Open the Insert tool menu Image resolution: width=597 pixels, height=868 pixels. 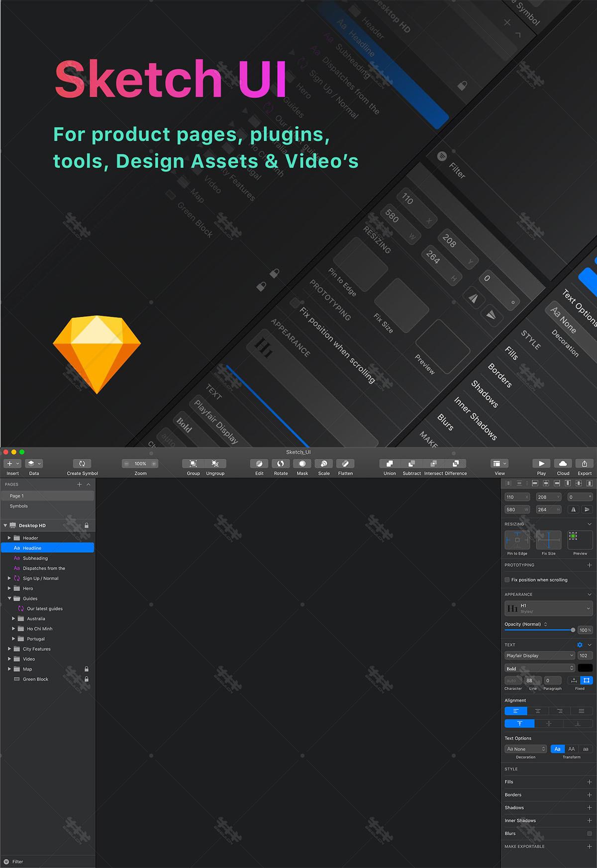[12, 463]
